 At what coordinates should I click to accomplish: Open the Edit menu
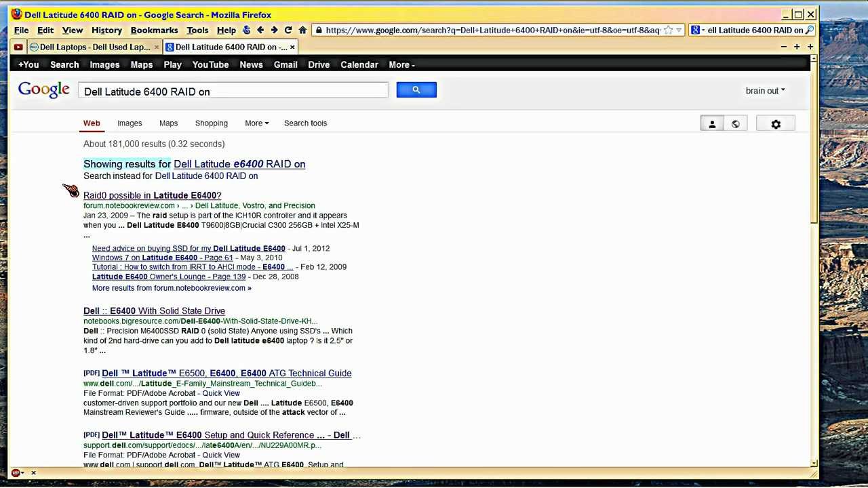point(45,30)
